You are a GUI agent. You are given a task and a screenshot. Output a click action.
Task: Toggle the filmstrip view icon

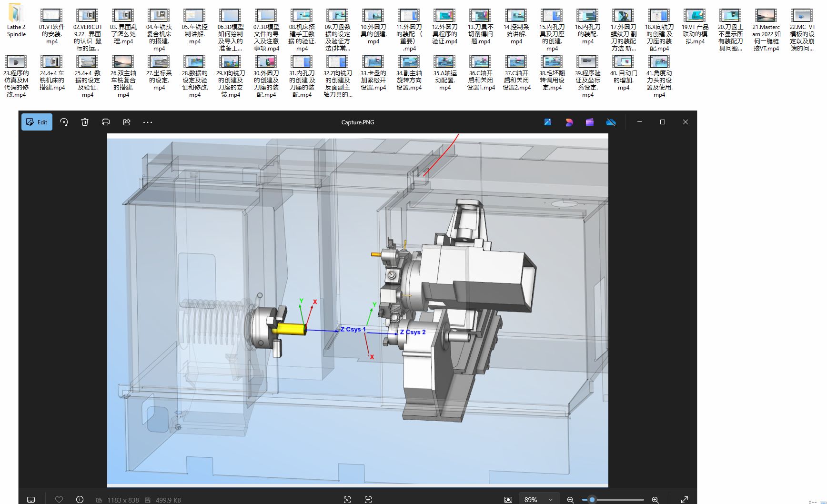tap(31, 499)
